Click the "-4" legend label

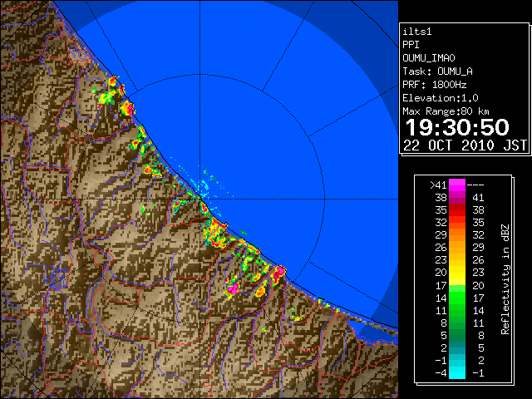tap(441, 373)
